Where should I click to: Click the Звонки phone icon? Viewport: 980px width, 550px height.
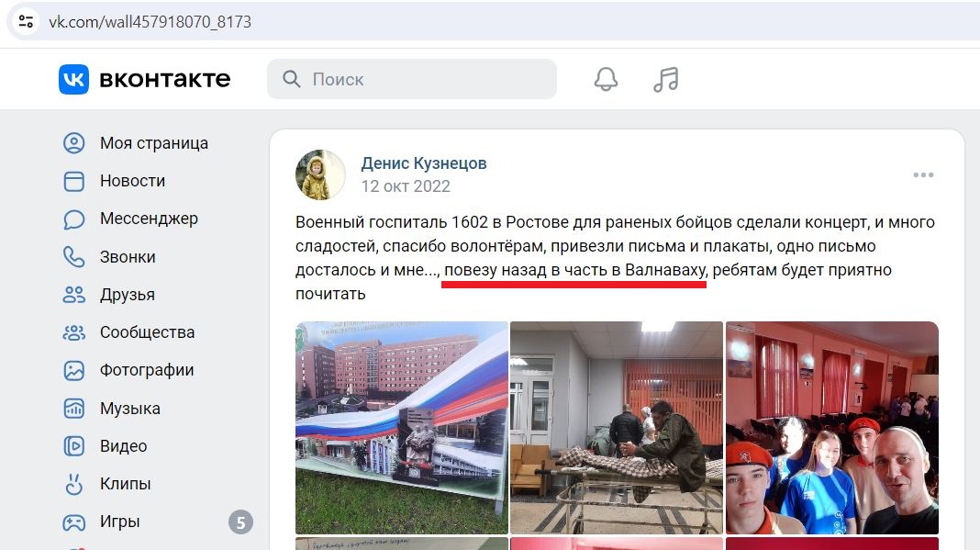point(73,257)
